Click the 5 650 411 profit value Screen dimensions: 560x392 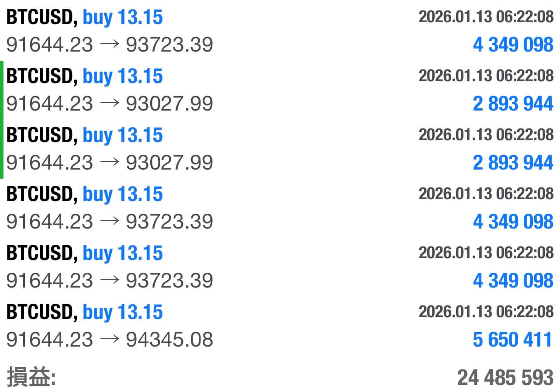pyautogui.click(x=513, y=340)
